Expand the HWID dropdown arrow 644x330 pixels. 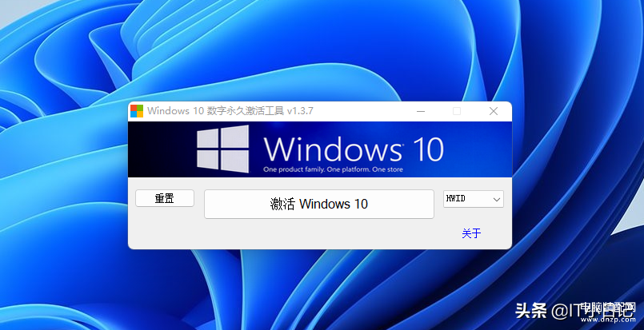pyautogui.click(x=497, y=199)
